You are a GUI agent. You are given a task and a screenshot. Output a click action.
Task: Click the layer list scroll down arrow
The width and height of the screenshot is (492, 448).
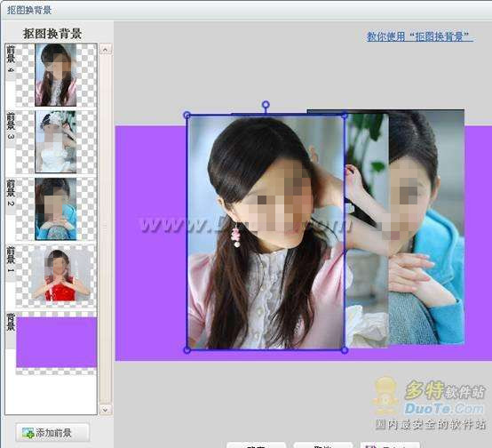106,410
